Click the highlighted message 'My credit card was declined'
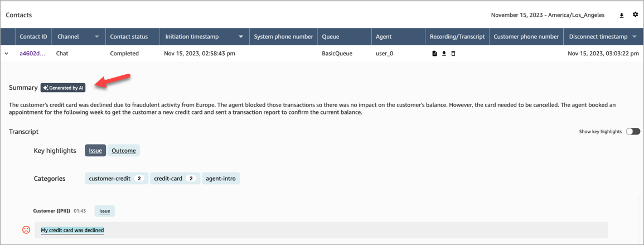 tap(72, 230)
